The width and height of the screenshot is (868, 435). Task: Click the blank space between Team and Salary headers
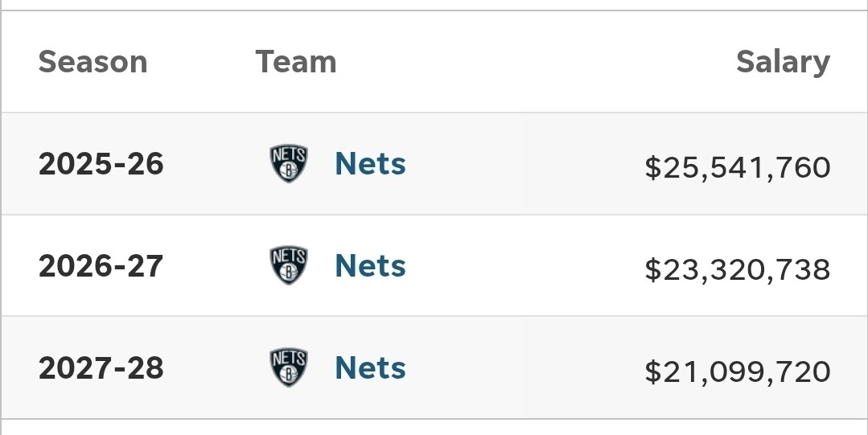click(536, 61)
